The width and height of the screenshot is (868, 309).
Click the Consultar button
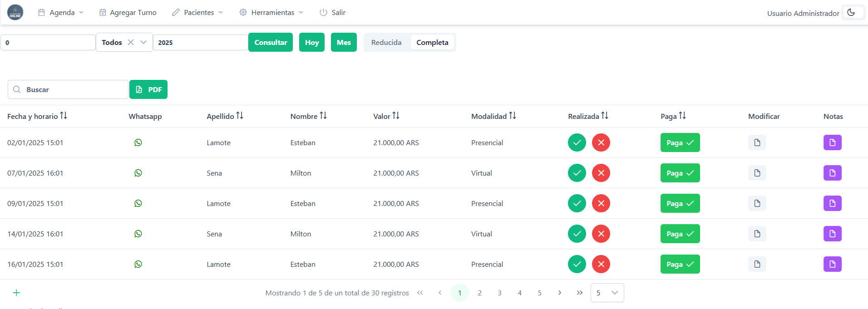[271, 42]
